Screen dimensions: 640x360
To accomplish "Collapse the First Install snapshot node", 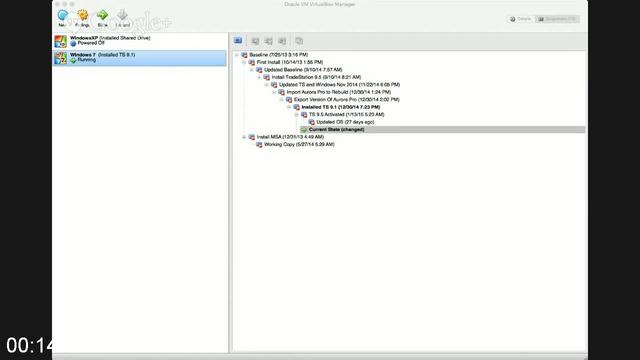I will tap(244, 62).
